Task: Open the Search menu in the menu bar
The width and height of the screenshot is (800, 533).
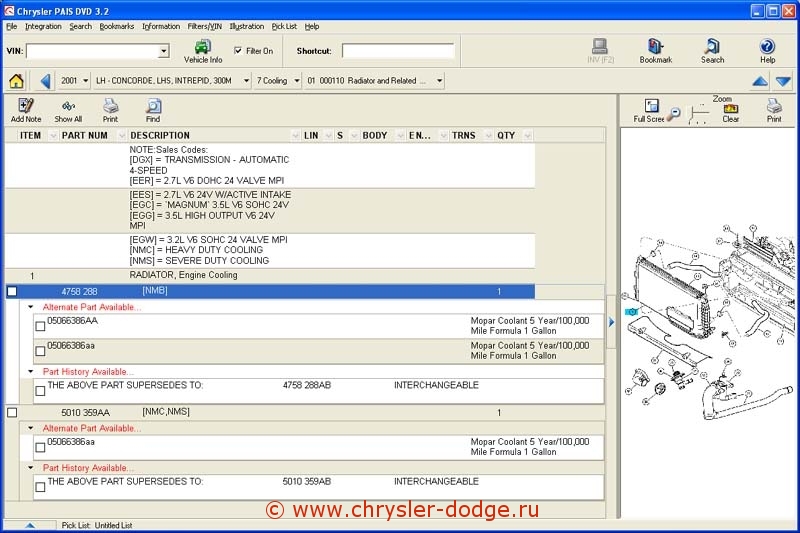Action: (x=81, y=27)
